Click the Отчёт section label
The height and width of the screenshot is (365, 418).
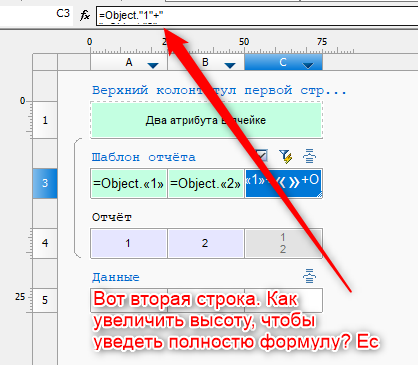point(112,217)
